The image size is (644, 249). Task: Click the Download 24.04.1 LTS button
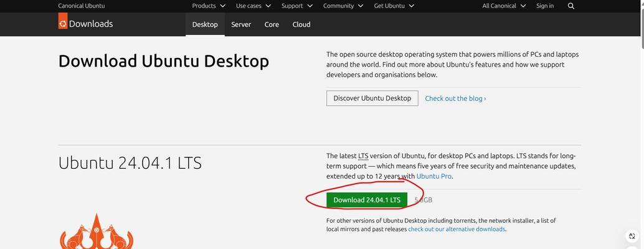[x=367, y=200]
